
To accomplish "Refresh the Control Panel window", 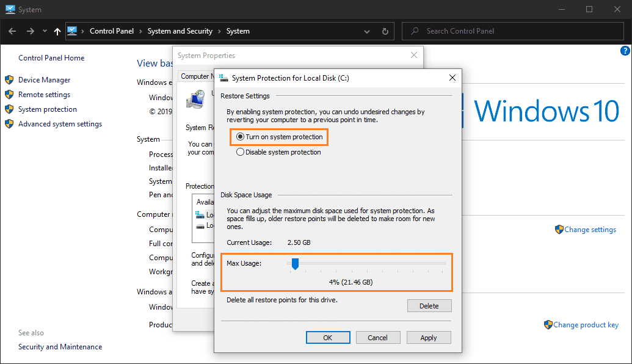I will 385,31.
